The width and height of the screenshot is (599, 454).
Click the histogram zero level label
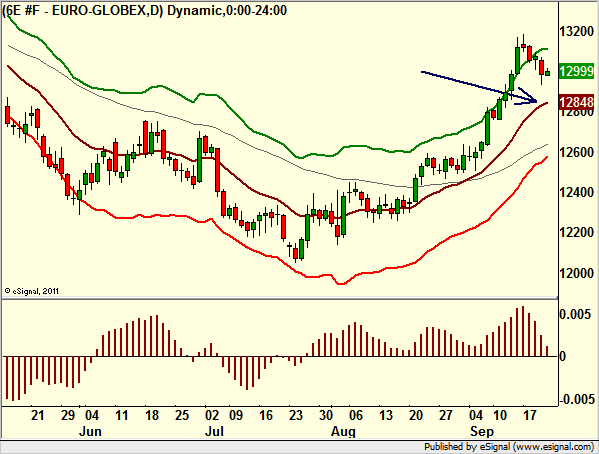pyautogui.click(x=562, y=357)
